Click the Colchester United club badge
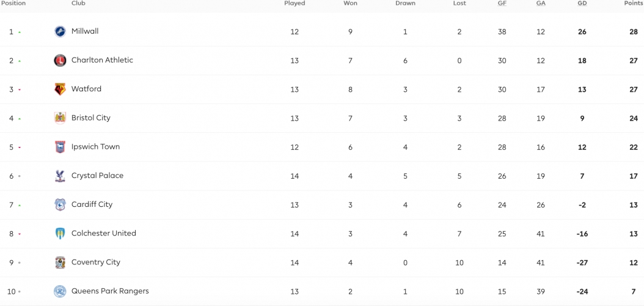Image resolution: width=644 pixels, height=306 pixels. (x=60, y=233)
